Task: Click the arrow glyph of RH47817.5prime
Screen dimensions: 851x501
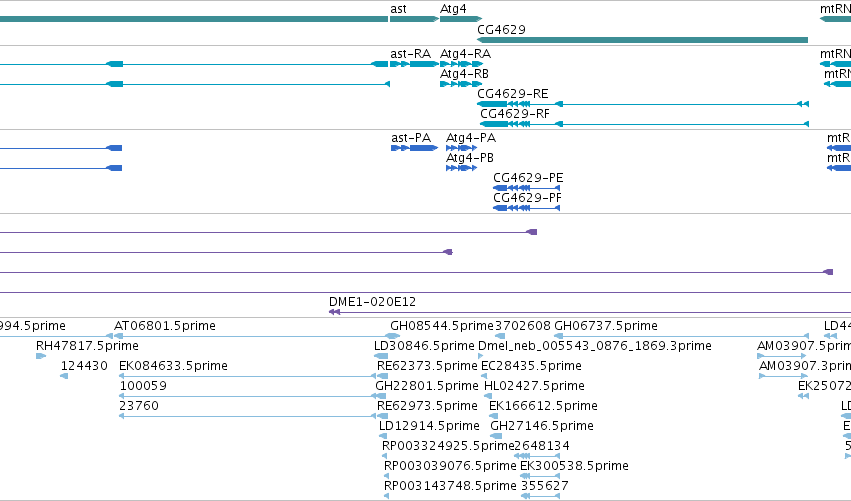Action: click(x=41, y=356)
